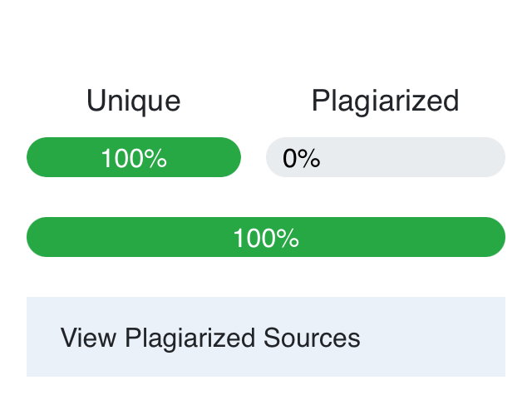The image size is (532, 415).
Task: Click the green fill beside the Unique 100% text
Action: [204, 157]
